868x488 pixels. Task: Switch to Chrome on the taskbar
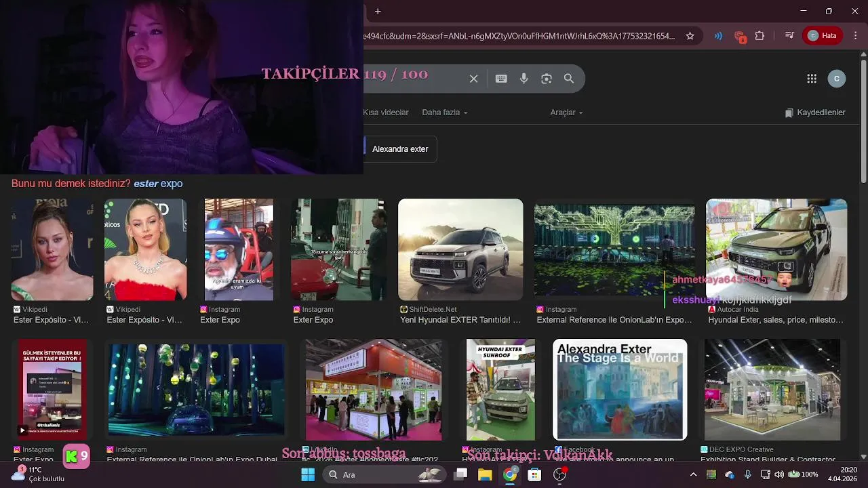tap(510, 474)
